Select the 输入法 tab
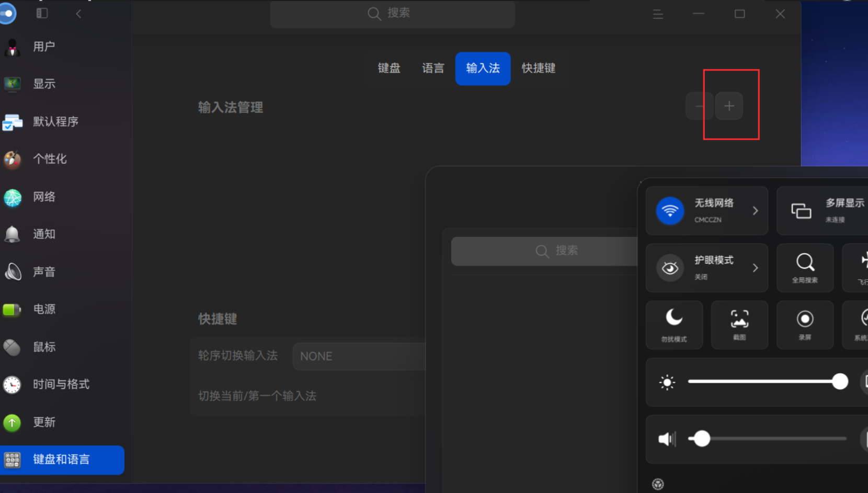Viewport: 868px width, 493px height. point(483,68)
